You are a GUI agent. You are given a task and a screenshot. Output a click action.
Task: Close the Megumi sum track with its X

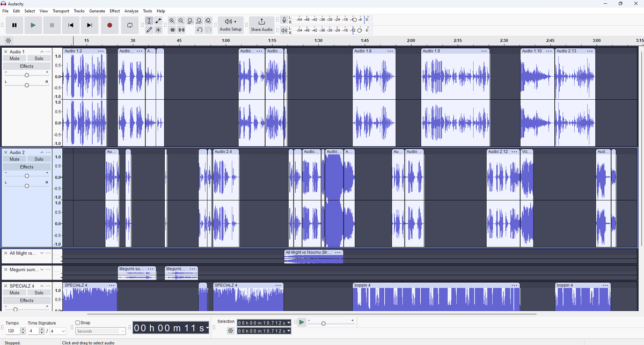point(6,270)
